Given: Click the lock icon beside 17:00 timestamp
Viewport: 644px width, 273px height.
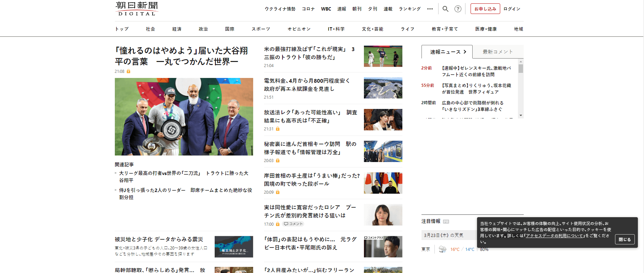Looking at the screenshot, I should click(x=278, y=224).
